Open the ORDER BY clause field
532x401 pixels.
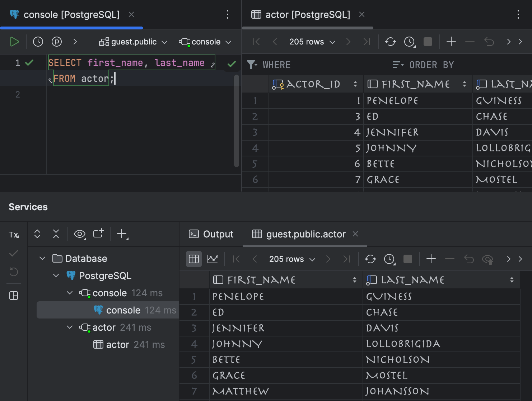point(431,65)
